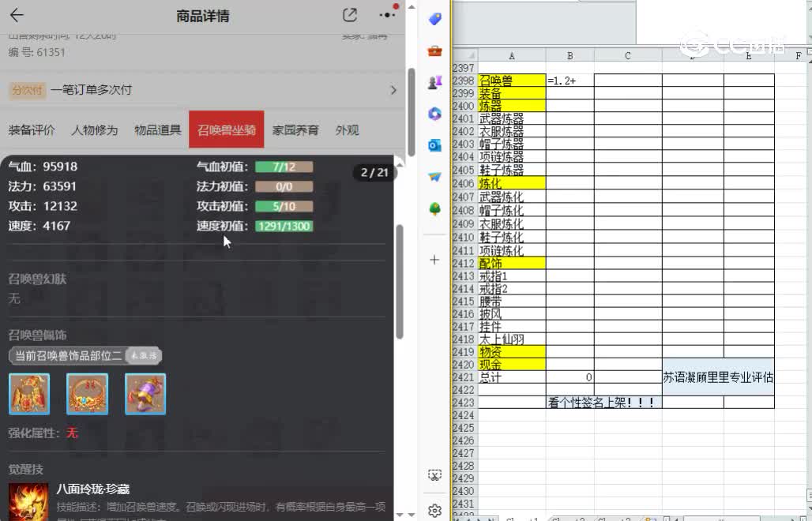Open the settings gear at sidebar bottom
812x521 pixels.
pyautogui.click(x=434, y=511)
